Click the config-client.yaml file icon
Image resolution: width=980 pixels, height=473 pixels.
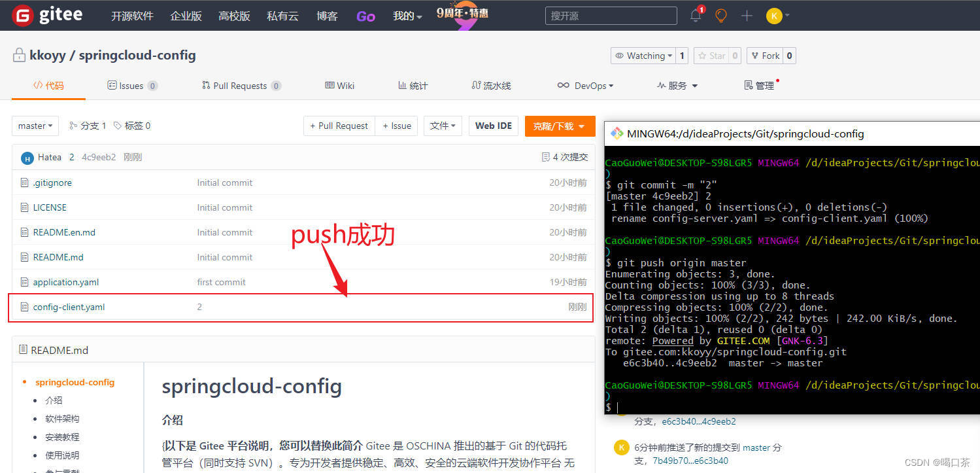click(25, 307)
